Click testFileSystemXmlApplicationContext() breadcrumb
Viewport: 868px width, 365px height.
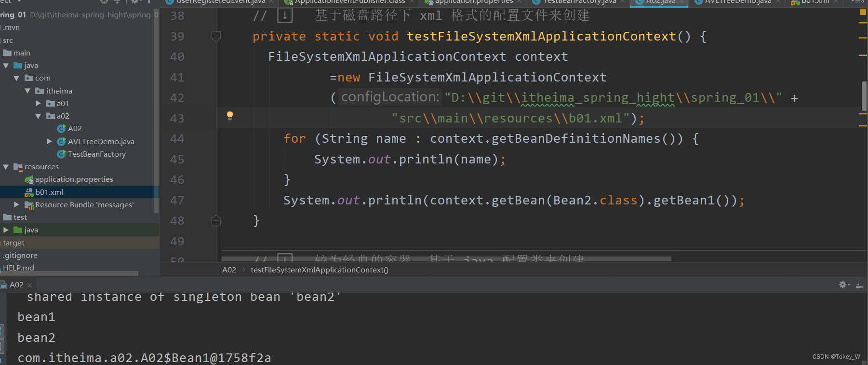tap(319, 270)
